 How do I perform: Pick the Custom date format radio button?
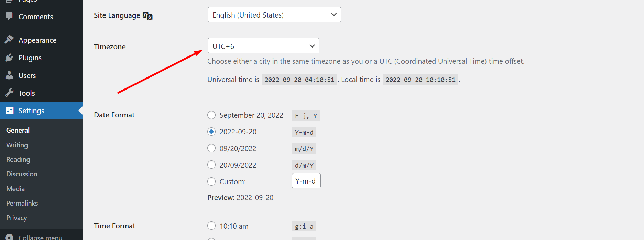pos(211,181)
